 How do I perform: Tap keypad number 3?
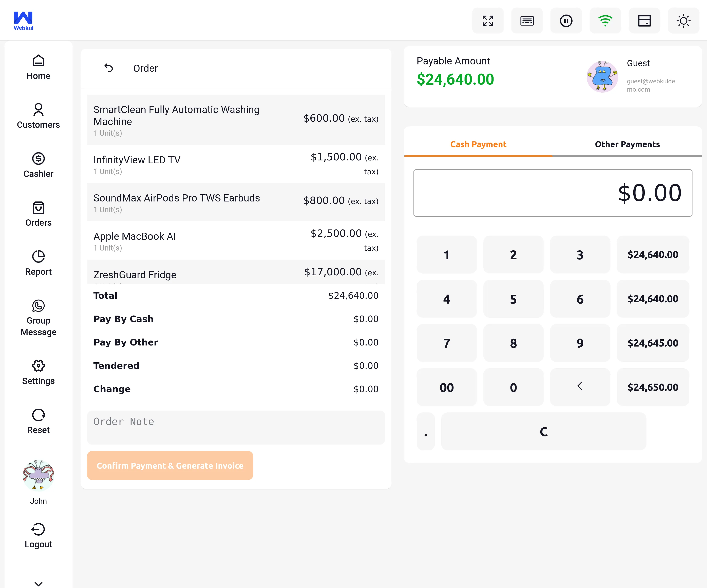point(580,255)
